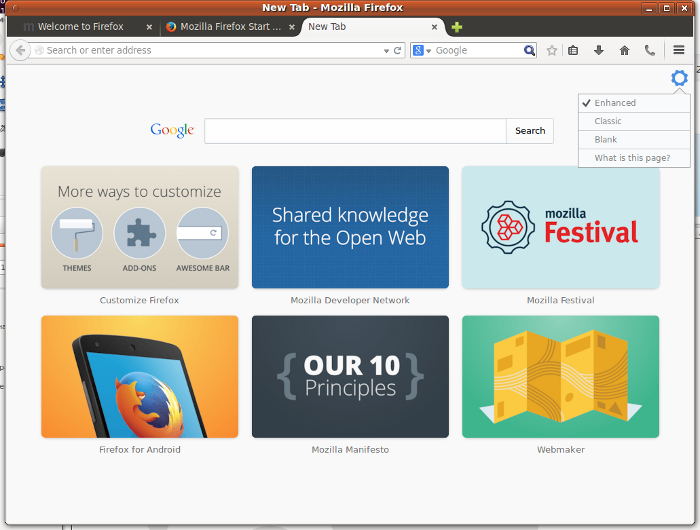This screenshot has height=530, width=700.
Task: Click the back arrow navigation button
Action: tap(20, 50)
